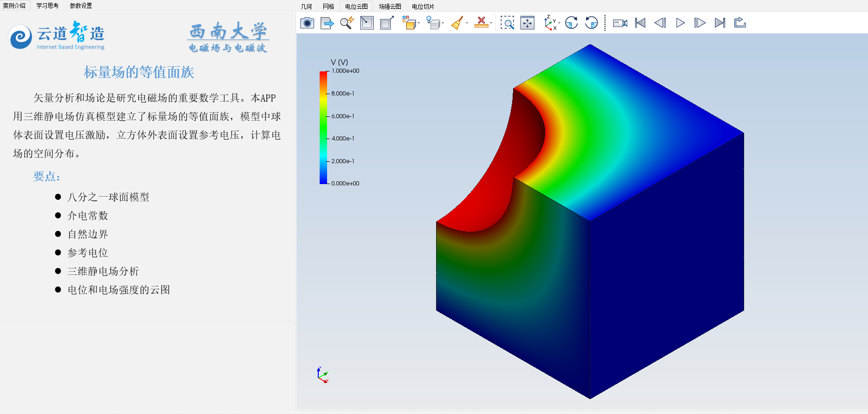868x414 pixels.
Task: Open the XYZ axis view dropdown arrow
Action: coord(559,23)
